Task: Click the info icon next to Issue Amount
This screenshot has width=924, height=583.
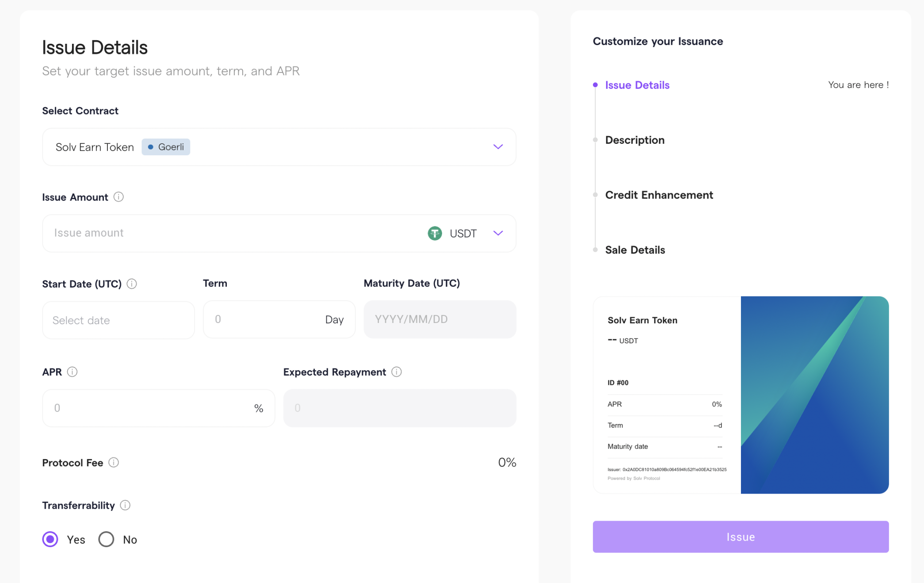Action: [x=119, y=197]
